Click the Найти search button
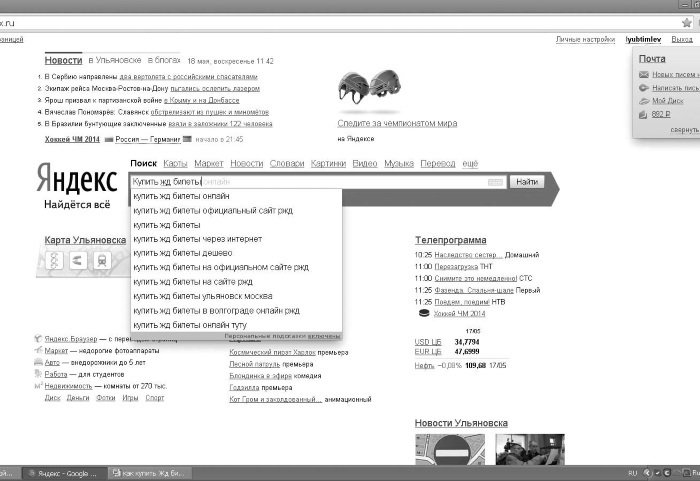 [x=527, y=182]
